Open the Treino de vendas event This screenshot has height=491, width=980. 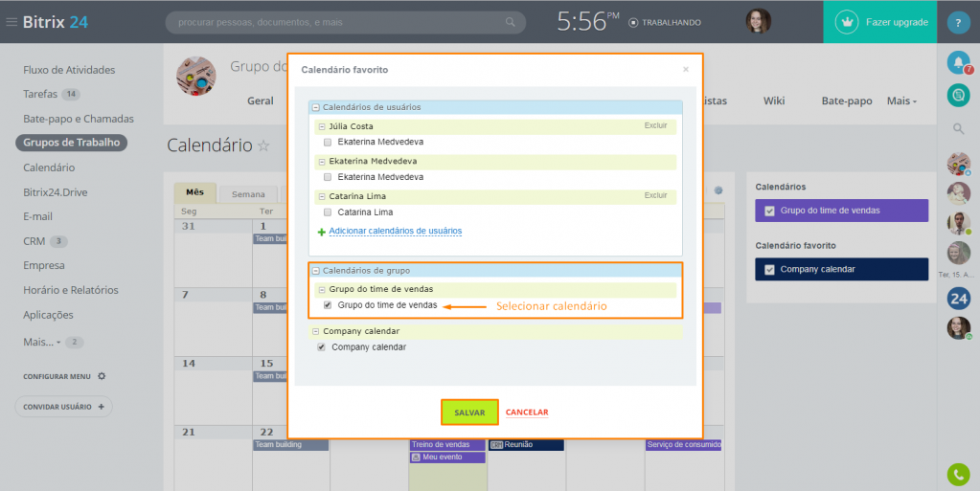[x=446, y=445]
